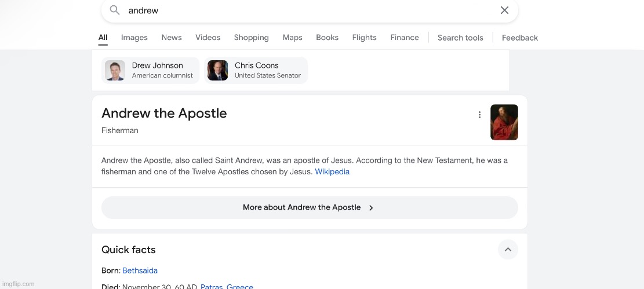This screenshot has height=289, width=644.
Task: Open the Drew Johnson suggestion chip
Action: click(x=151, y=70)
